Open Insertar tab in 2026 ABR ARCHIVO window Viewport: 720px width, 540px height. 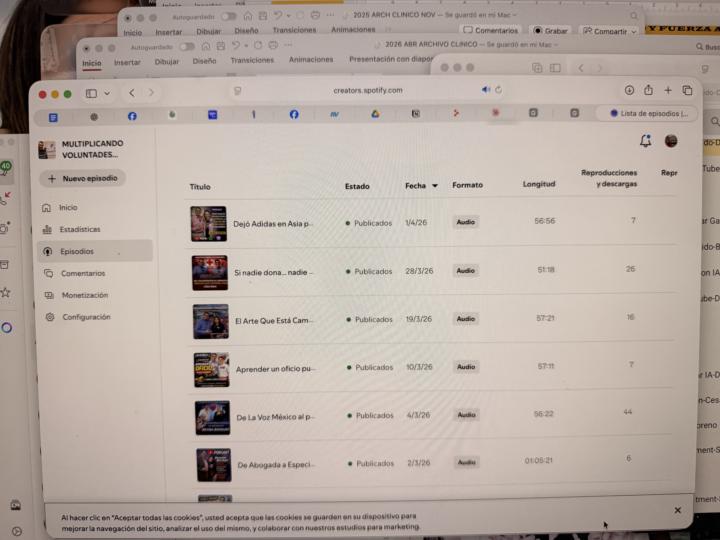127,62
